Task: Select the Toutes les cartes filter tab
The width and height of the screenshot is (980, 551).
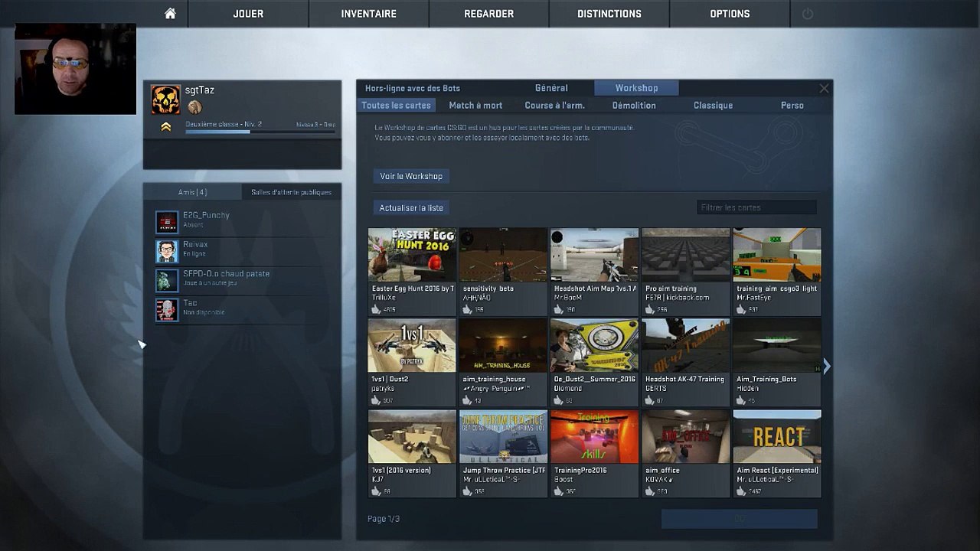Action: tap(396, 106)
